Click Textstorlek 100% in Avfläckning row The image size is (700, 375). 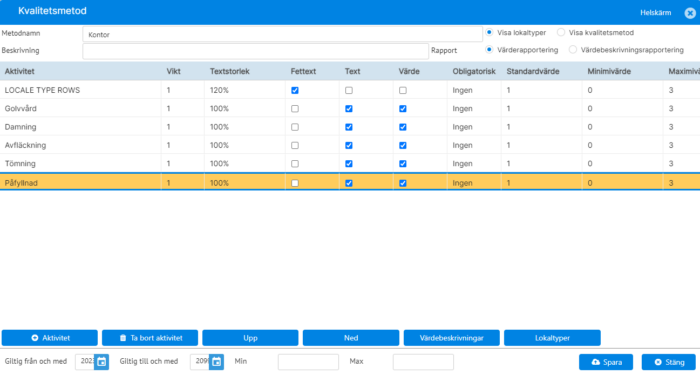click(219, 145)
